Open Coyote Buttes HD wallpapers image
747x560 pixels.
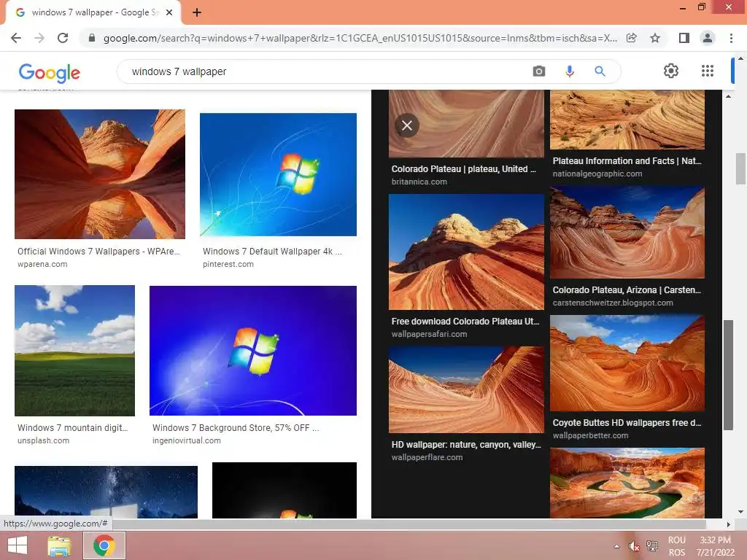pyautogui.click(x=627, y=363)
